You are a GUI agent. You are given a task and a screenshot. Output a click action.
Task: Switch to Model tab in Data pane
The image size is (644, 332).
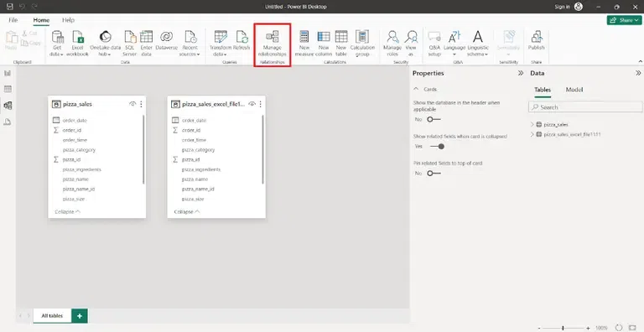pos(574,90)
